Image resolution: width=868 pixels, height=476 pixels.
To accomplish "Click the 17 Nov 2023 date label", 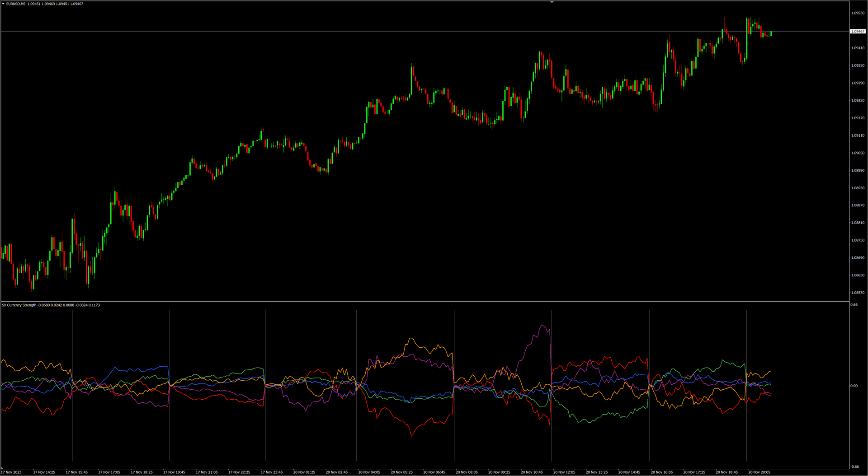I will coord(11,472).
